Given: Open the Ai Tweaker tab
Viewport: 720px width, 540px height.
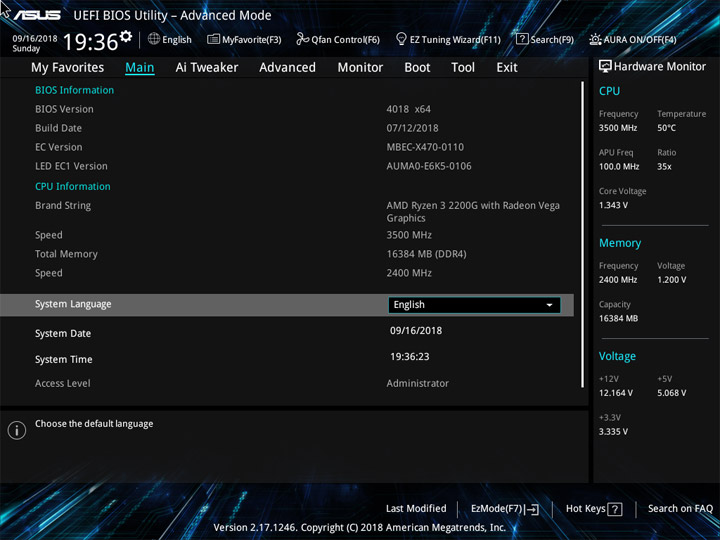Looking at the screenshot, I should [207, 68].
